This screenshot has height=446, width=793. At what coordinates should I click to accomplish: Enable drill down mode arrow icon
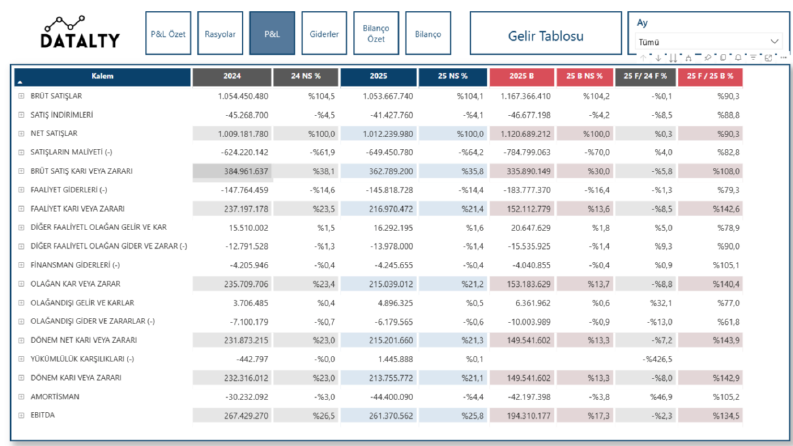coord(658,58)
